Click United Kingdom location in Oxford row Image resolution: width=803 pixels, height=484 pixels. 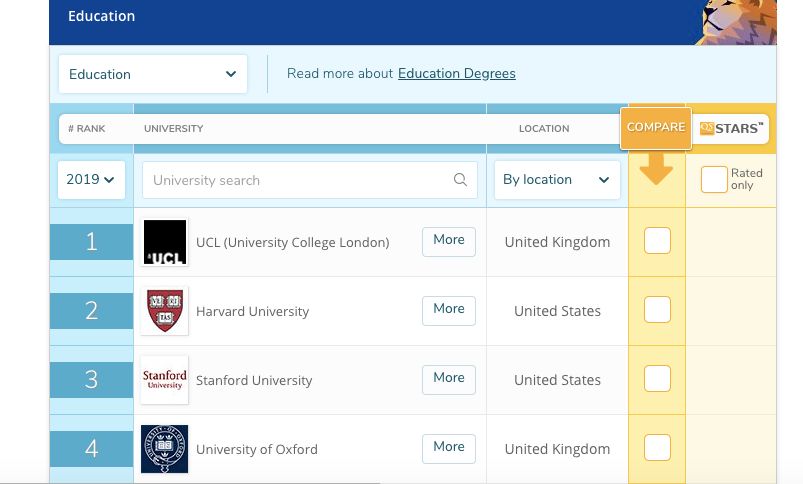click(x=557, y=449)
